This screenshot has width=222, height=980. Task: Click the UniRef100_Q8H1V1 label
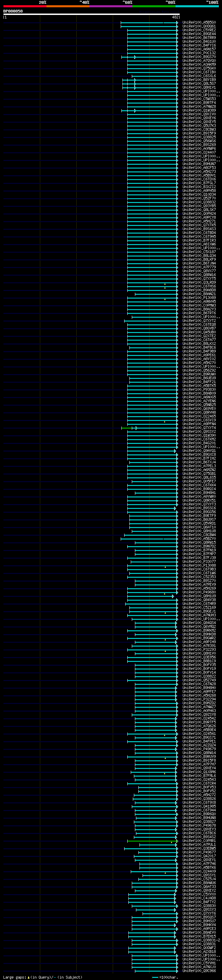click(199, 88)
